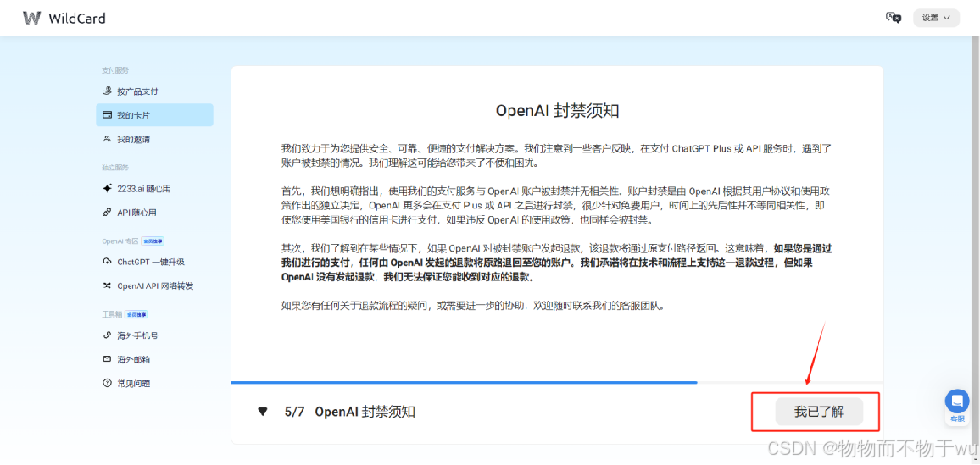Click the OpenAI API 网络转发 icon

click(107, 286)
